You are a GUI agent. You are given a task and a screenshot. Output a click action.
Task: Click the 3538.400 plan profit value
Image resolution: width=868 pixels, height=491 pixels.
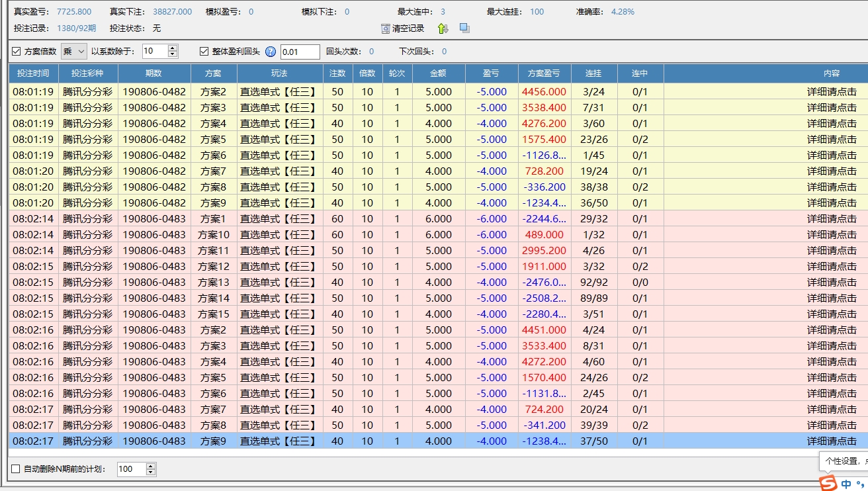(544, 108)
